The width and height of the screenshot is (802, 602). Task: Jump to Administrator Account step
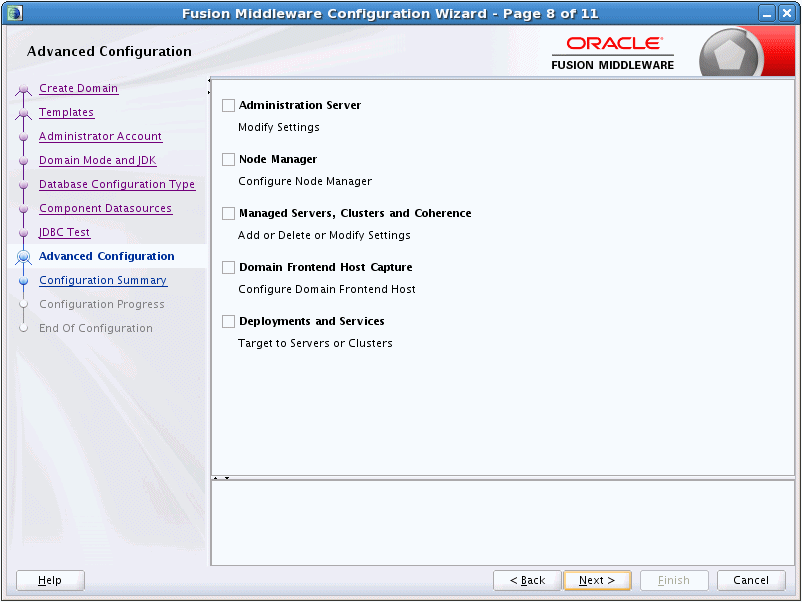point(100,137)
